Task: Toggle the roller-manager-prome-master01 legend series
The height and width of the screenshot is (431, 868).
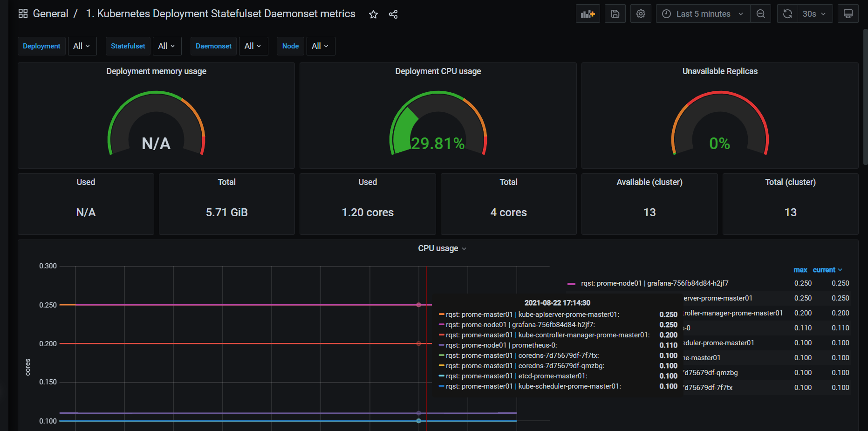Action: (733, 313)
